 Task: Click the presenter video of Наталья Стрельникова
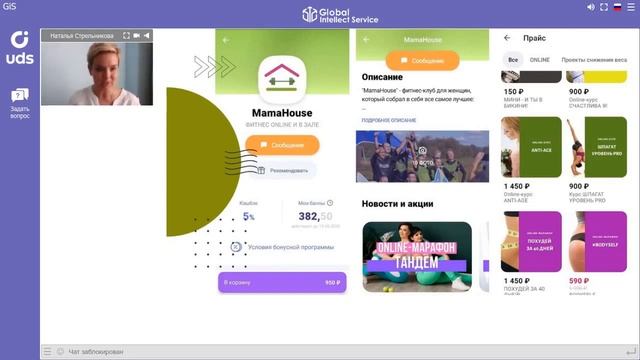click(97, 73)
